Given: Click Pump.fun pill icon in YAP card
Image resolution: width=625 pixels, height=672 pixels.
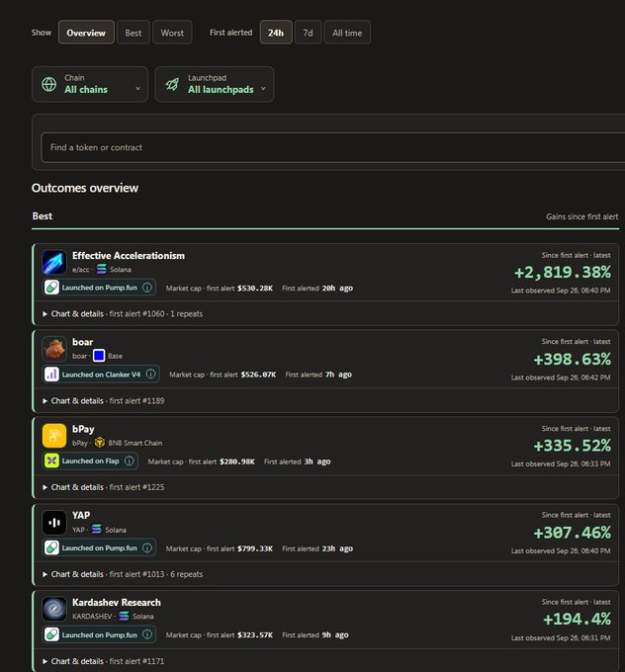Looking at the screenshot, I should (x=51, y=547).
